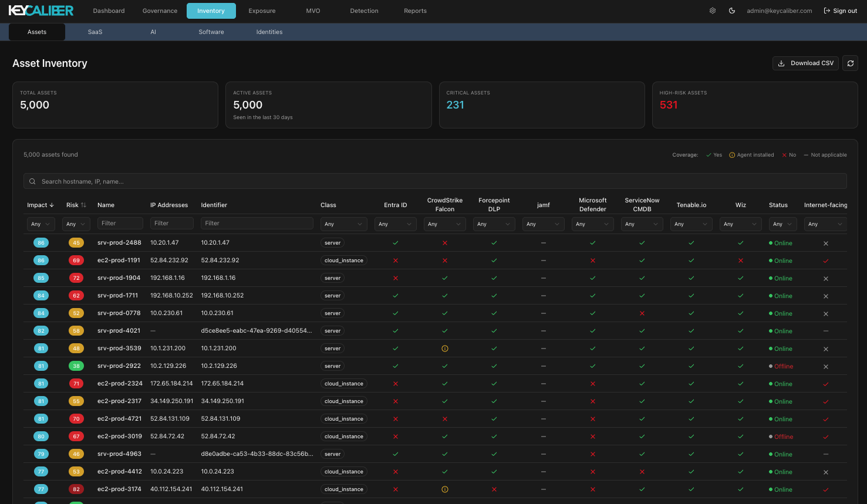Open the jamf filter dropdown
The width and height of the screenshot is (867, 504).
pos(544,224)
